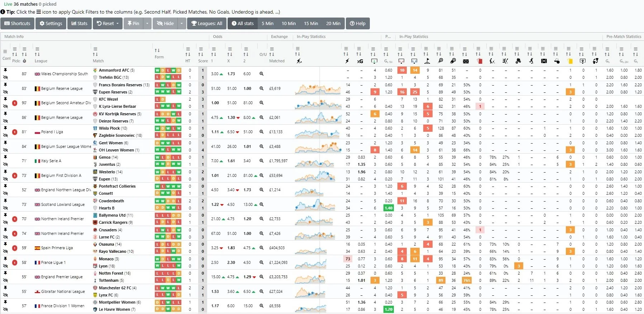Image resolution: width=644 pixels, height=314 pixels.
Task: Hide the Genoa vs Juventus row
Action: [5, 164]
